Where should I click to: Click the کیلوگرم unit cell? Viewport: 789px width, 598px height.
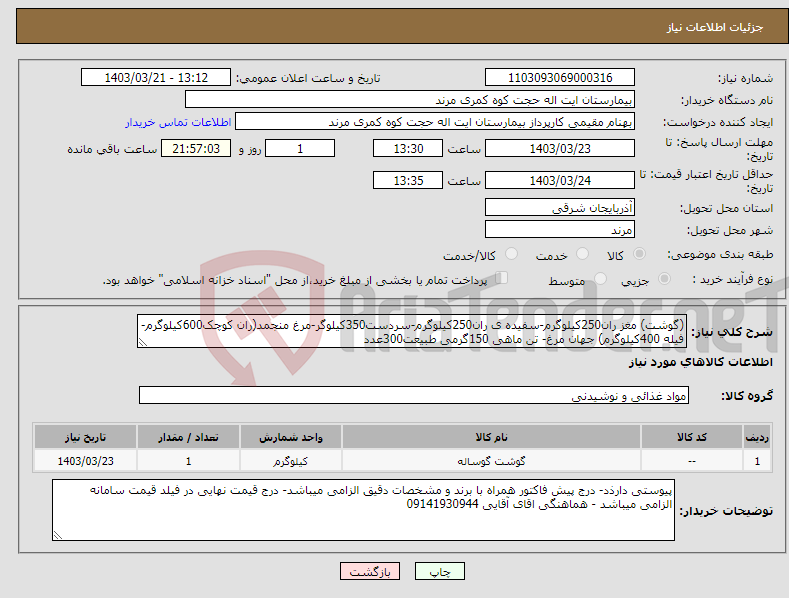tap(290, 461)
